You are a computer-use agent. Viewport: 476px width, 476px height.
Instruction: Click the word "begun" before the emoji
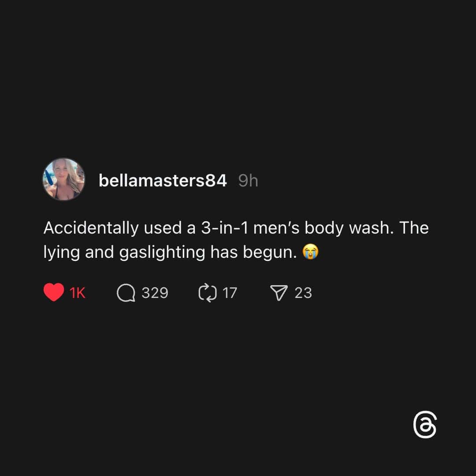point(268,253)
